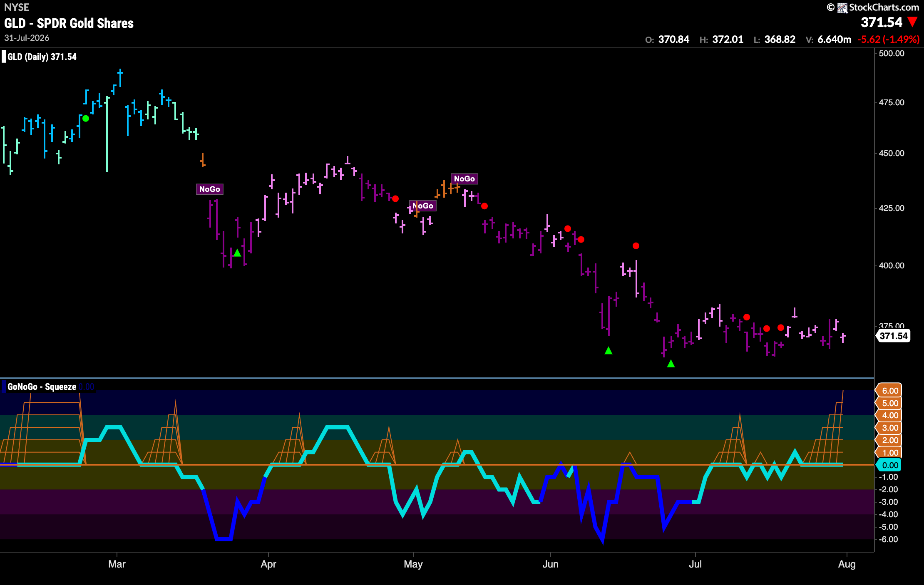The image size is (924, 585).
Task: Click the first NoGo label in March
Action: pos(210,189)
